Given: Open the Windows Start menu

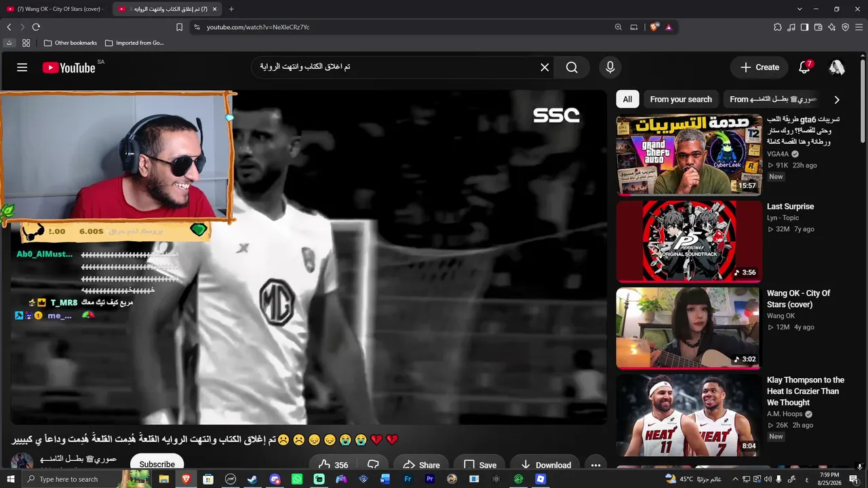Looking at the screenshot, I should [x=10, y=479].
